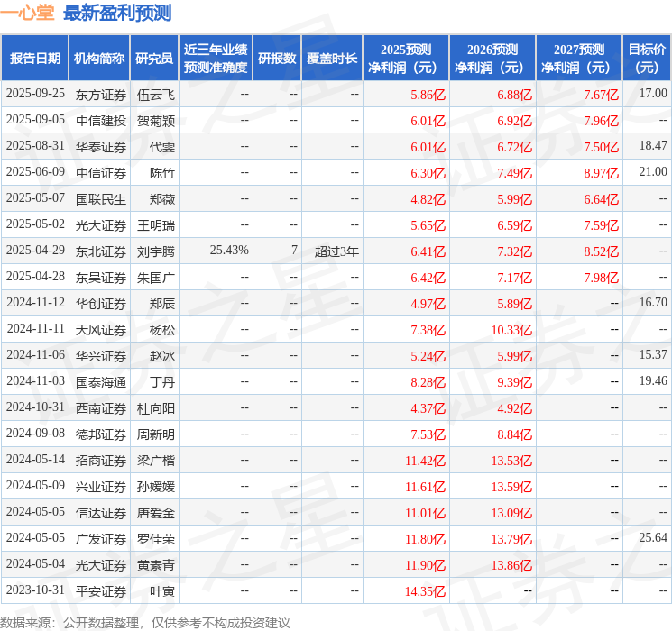Viewport: 672px width, 631px height.
Task: Click the 2026预测净利润 column header
Action: point(492,58)
